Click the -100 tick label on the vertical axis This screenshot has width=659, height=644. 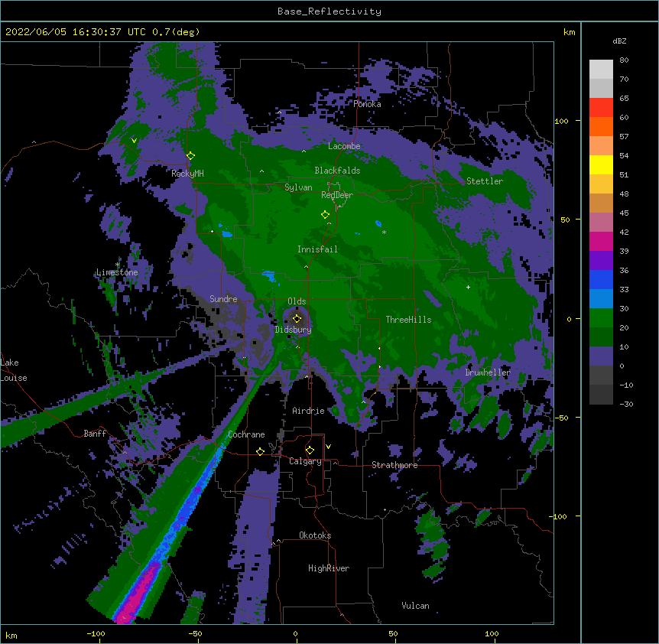coord(559,516)
